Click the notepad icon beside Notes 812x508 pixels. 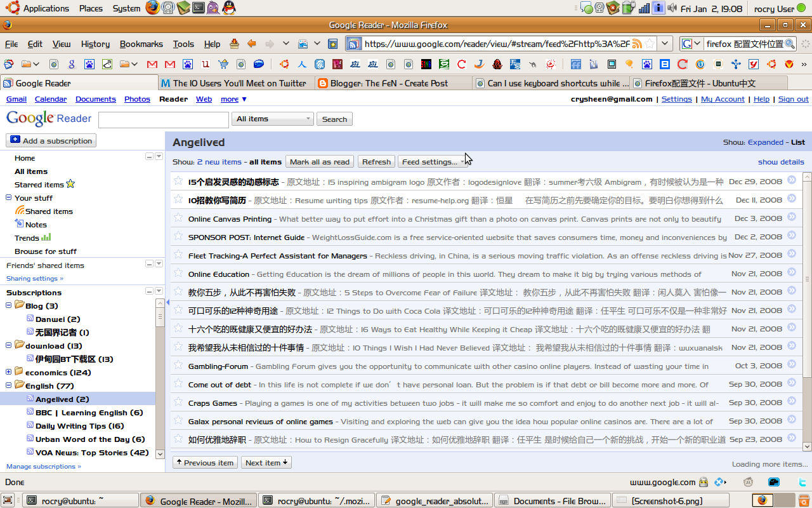click(20, 224)
